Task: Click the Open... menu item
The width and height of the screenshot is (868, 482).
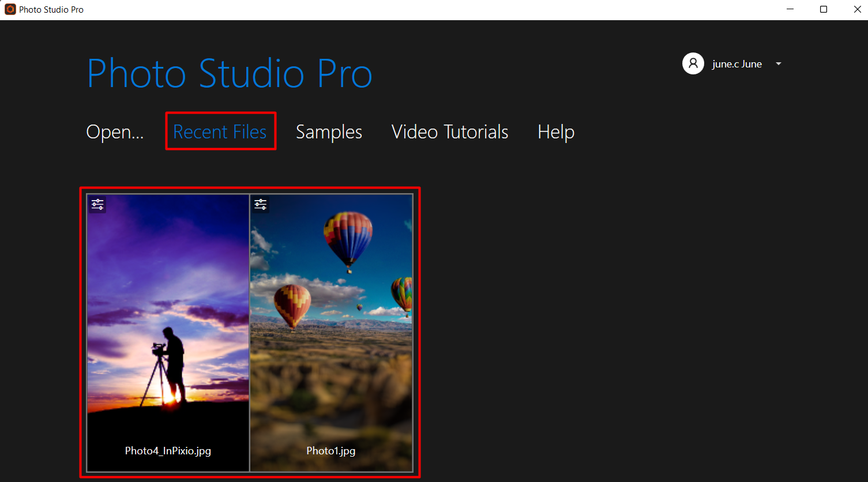Action: [x=115, y=132]
